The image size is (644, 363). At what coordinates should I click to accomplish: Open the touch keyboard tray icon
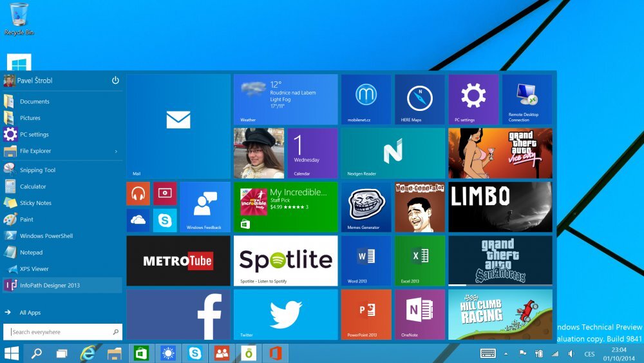(x=488, y=353)
